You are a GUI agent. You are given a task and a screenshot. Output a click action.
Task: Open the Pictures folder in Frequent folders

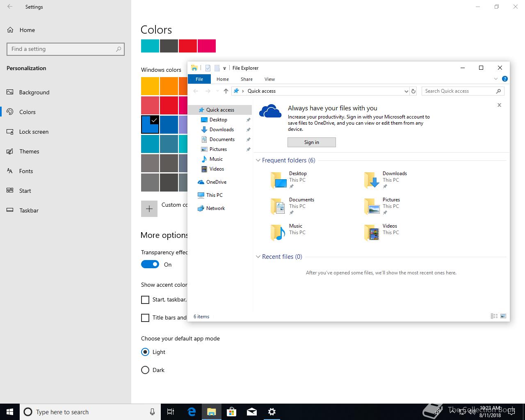coord(382,206)
